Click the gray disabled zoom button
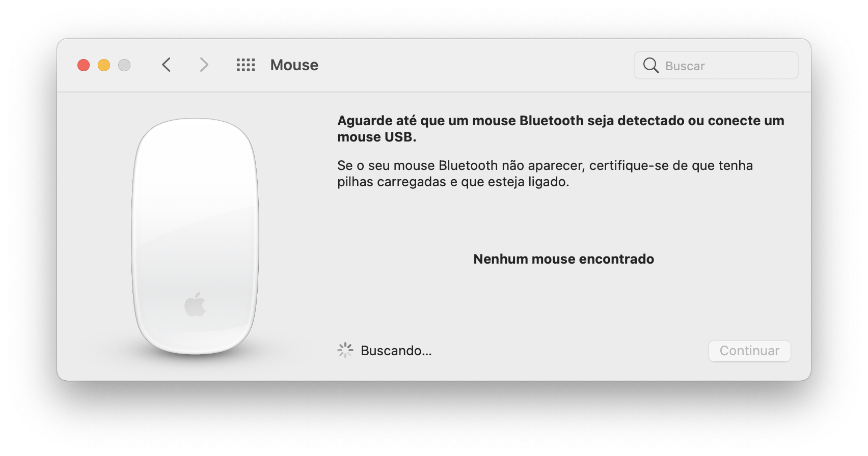The height and width of the screenshot is (456, 868). [124, 65]
